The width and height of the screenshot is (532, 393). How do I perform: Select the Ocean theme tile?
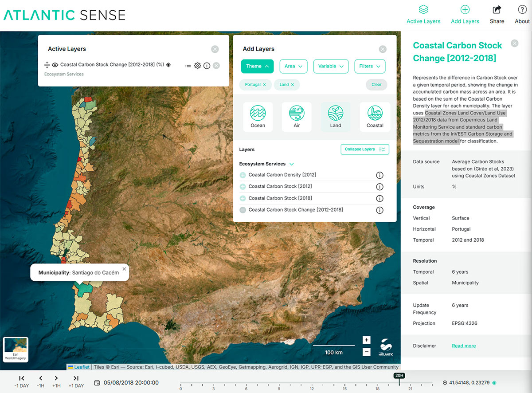[x=258, y=117]
